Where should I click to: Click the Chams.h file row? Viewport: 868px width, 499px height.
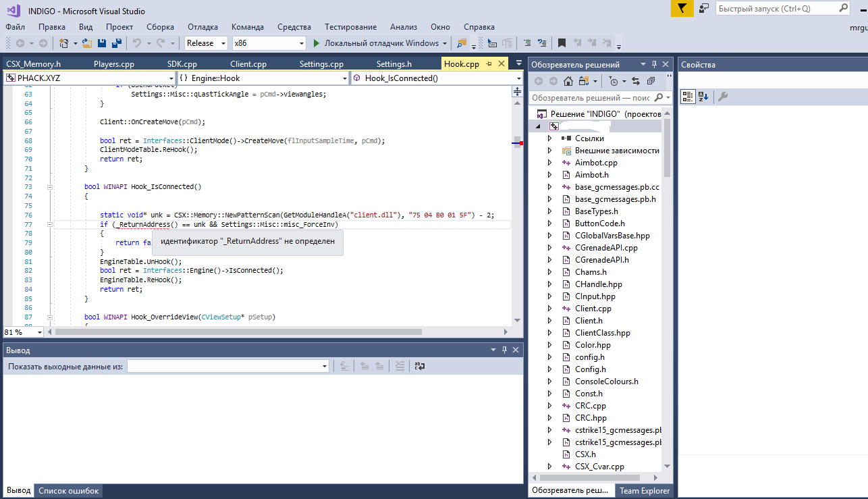click(x=591, y=272)
